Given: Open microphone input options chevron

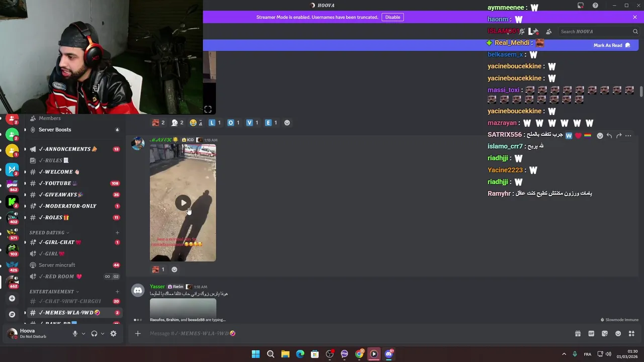Looking at the screenshot, I should pos(84,333).
